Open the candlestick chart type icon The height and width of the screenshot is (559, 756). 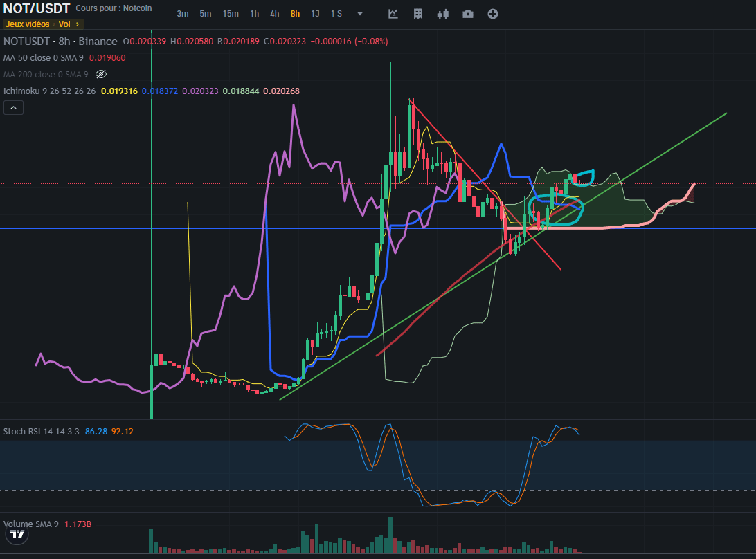[x=443, y=14]
